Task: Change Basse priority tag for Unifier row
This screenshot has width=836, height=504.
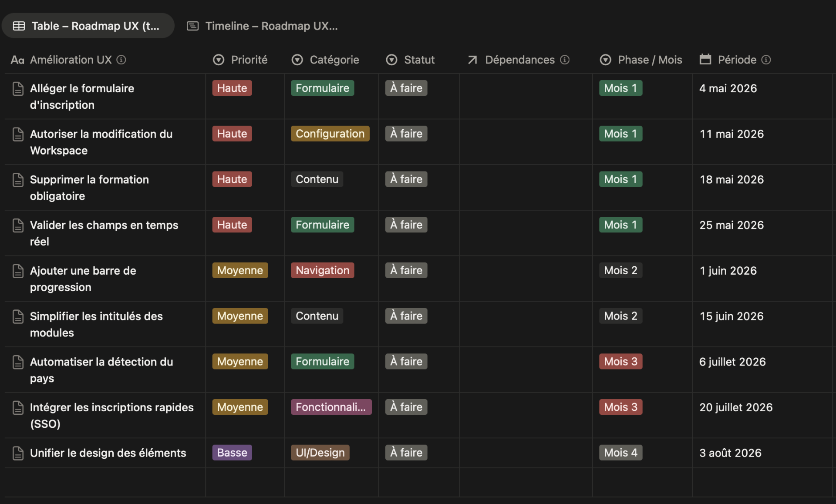Action: coord(232,453)
